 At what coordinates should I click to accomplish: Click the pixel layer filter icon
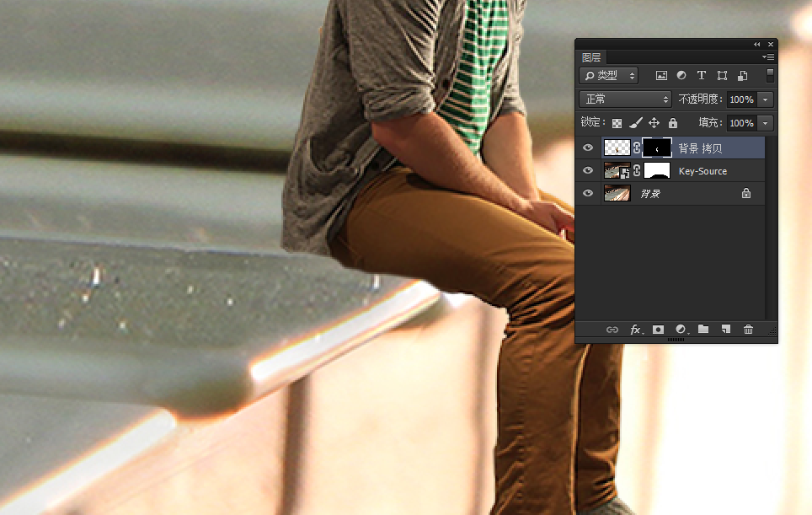pyautogui.click(x=661, y=76)
